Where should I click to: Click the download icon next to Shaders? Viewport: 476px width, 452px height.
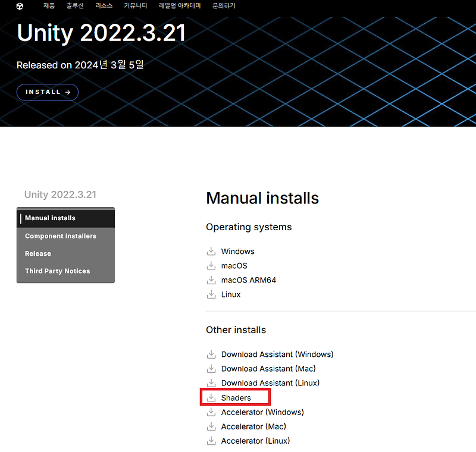(x=212, y=397)
